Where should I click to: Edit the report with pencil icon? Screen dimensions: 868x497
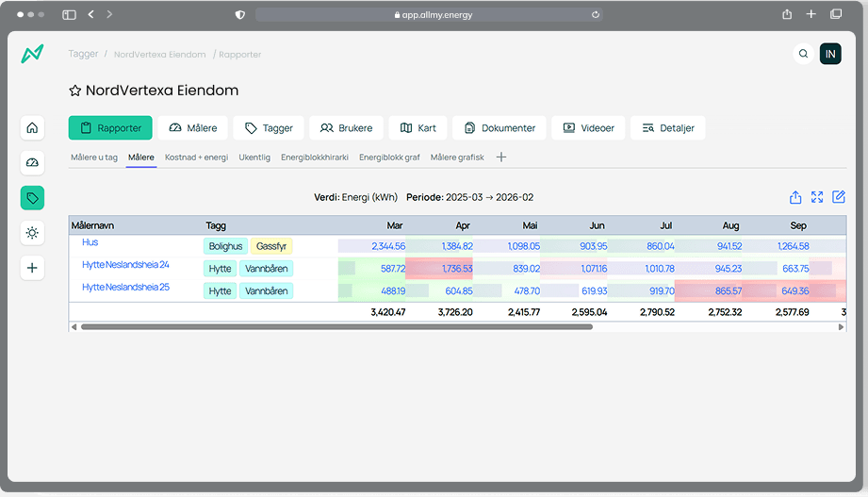(839, 197)
